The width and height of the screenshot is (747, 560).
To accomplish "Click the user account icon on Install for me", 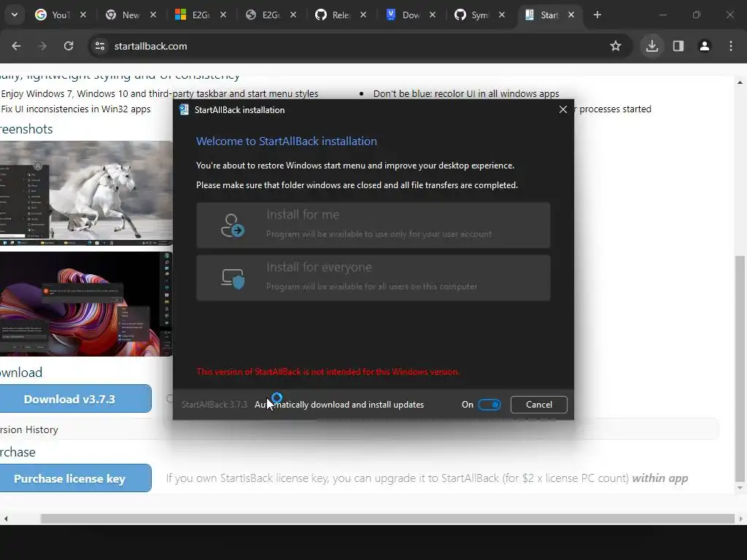I will (x=233, y=225).
